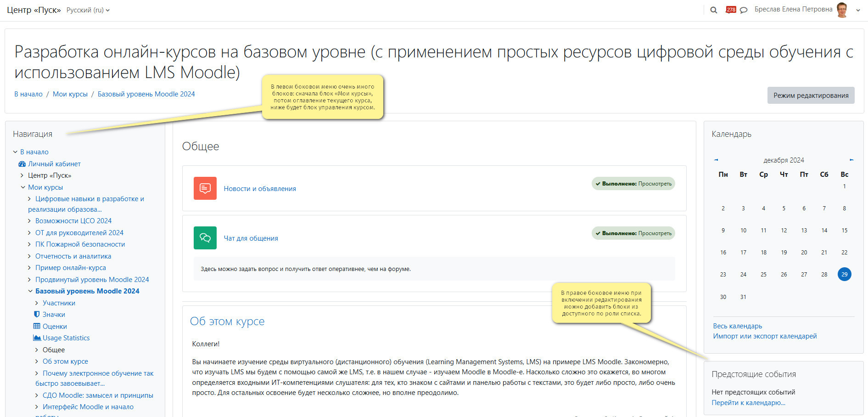
Task: Expand Цифровые навыки в разработке course node
Action: tap(30, 199)
